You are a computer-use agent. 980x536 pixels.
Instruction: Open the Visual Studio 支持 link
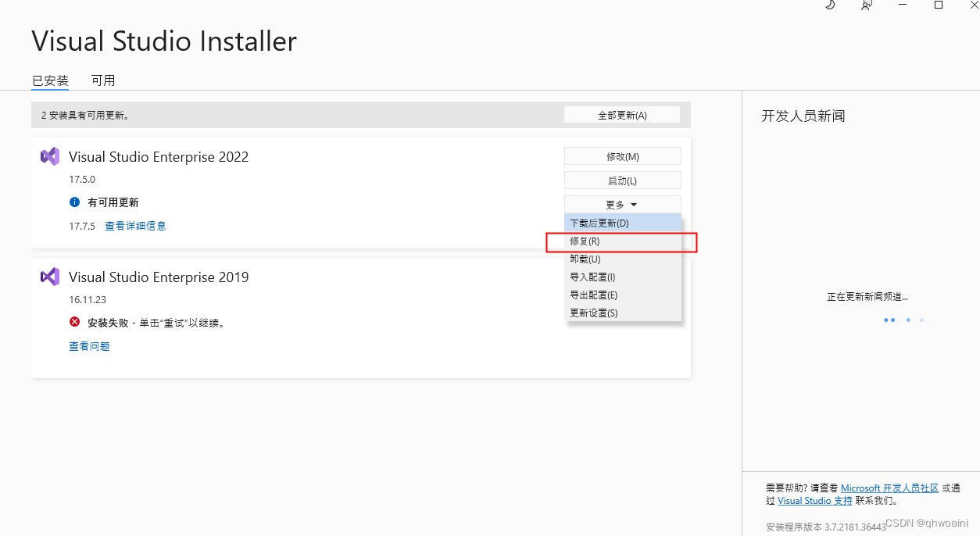(x=815, y=501)
